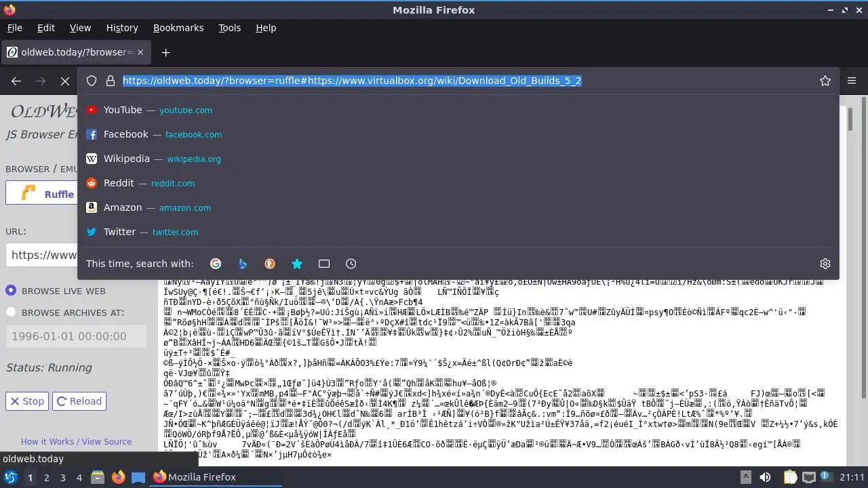
Task: Click the Firefox address bar URL
Action: pos(352,81)
